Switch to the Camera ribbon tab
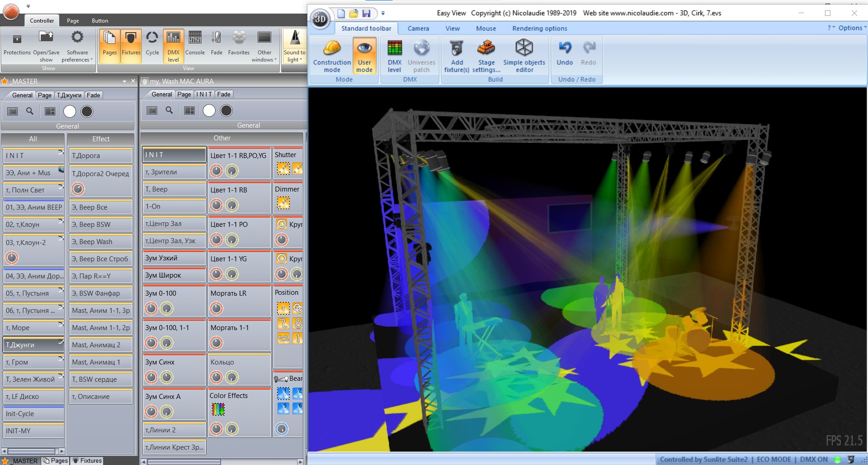 point(418,29)
